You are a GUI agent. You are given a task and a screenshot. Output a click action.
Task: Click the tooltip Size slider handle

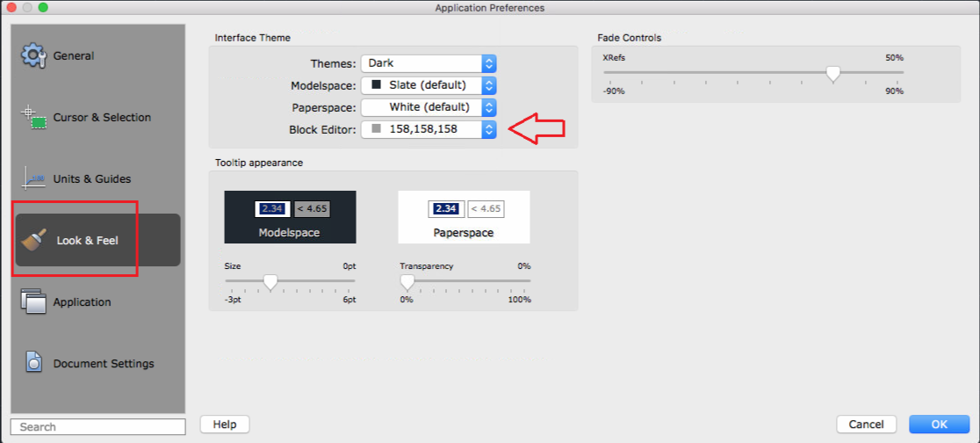tap(270, 282)
